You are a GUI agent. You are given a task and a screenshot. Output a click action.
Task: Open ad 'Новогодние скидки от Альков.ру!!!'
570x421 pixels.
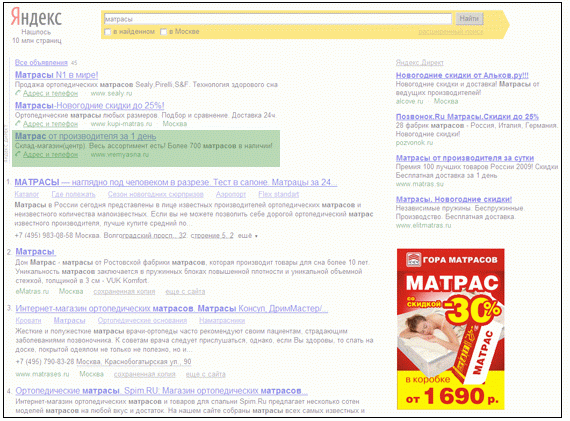[462, 75]
